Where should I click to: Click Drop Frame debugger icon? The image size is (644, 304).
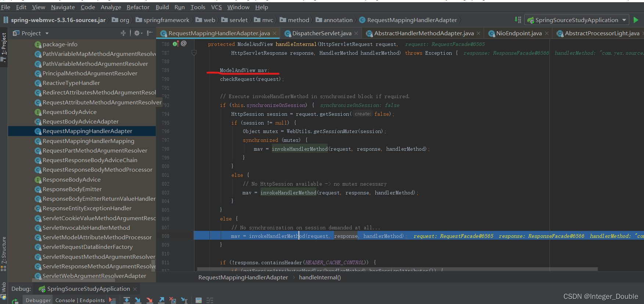173,300
